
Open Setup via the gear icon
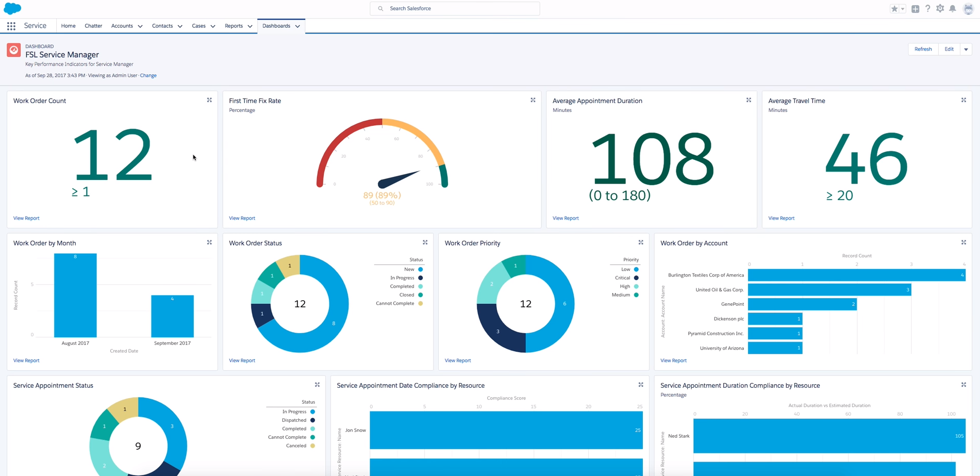(940, 8)
